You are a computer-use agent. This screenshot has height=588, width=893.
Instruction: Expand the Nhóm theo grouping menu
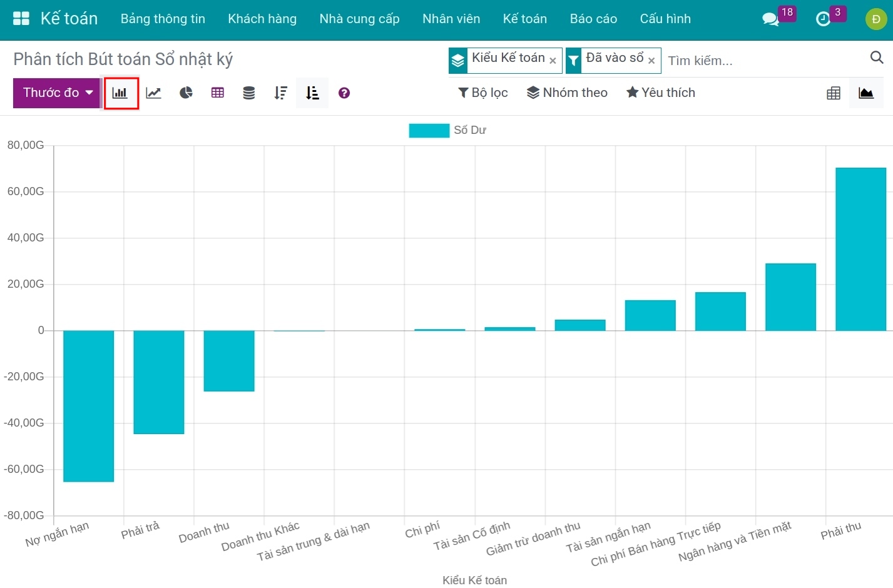[x=567, y=93]
